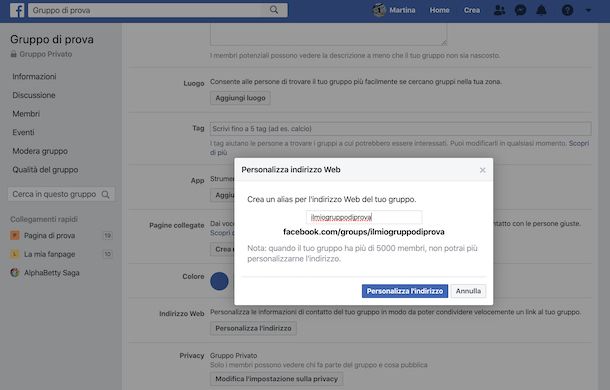This screenshot has width=610, height=390.
Task: Open Eventi in group sidebar
Action: [23, 132]
